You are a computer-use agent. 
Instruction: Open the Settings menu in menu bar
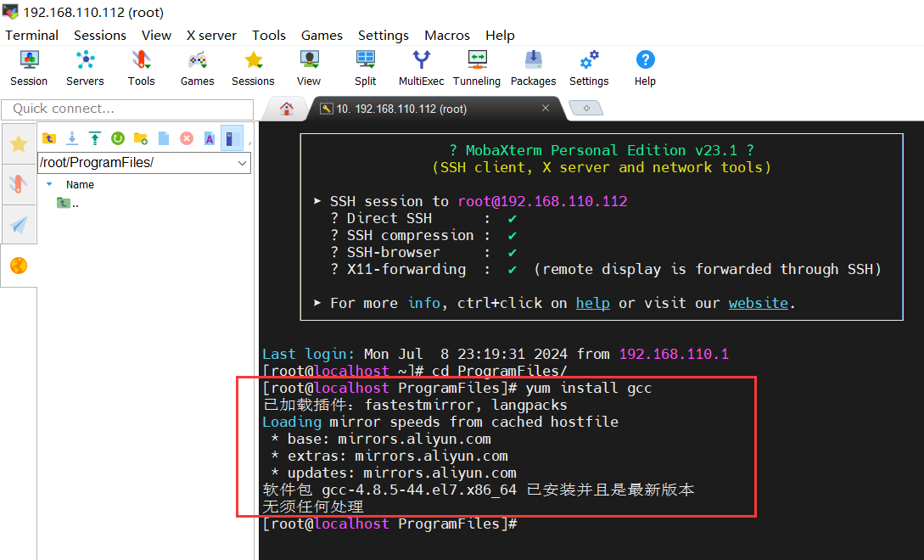tap(384, 36)
